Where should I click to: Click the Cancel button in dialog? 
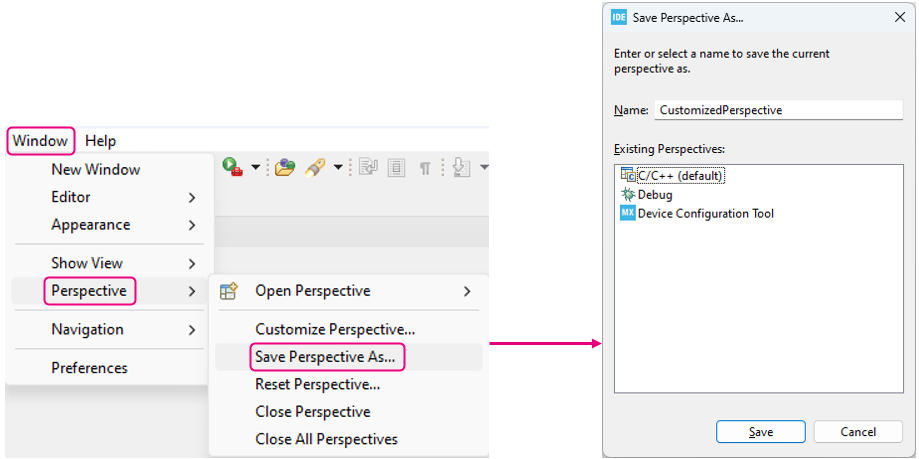pos(858,432)
